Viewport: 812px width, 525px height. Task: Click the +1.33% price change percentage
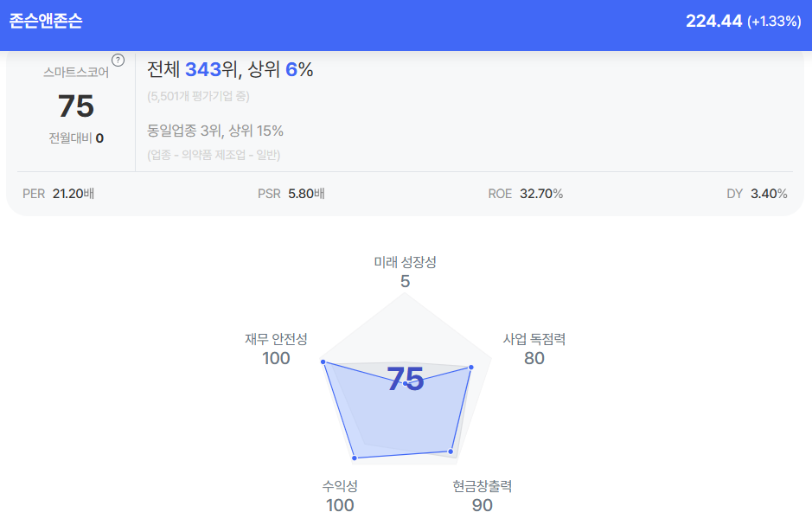(x=774, y=22)
